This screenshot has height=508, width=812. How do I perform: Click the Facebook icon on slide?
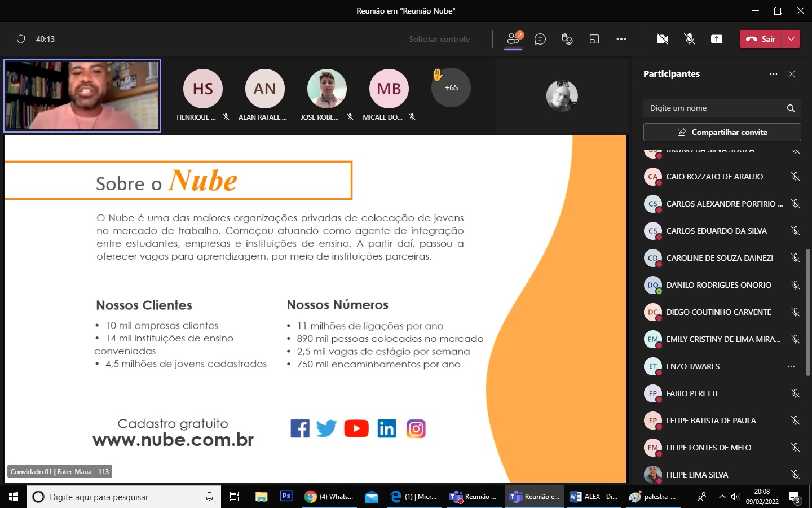pos(300,428)
